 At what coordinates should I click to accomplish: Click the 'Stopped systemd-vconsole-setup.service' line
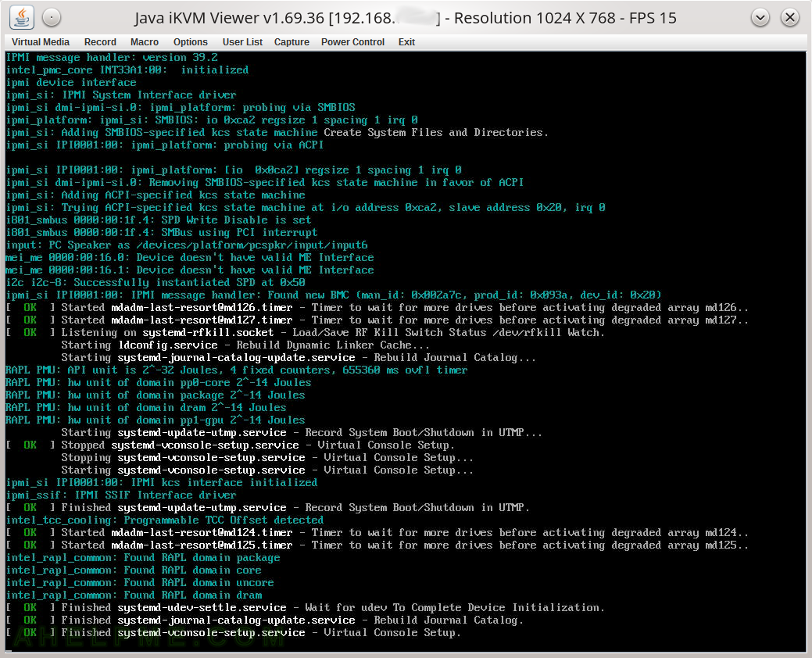tap(231, 445)
